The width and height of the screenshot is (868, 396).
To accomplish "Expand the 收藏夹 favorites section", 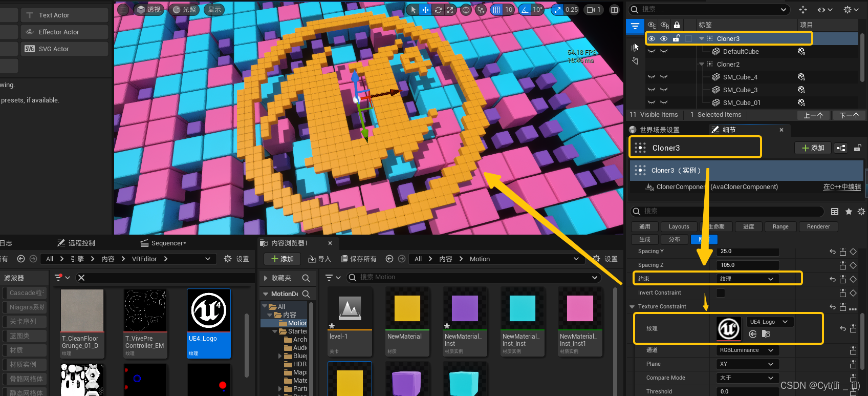I will coord(266,278).
